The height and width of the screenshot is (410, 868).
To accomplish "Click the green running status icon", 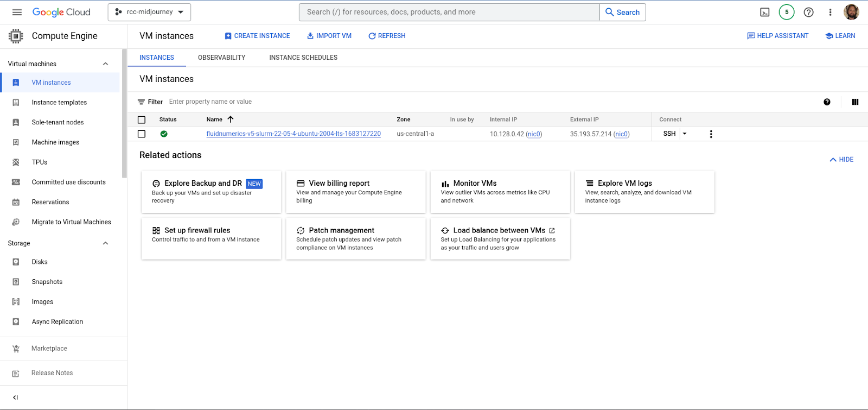I will 164,134.
